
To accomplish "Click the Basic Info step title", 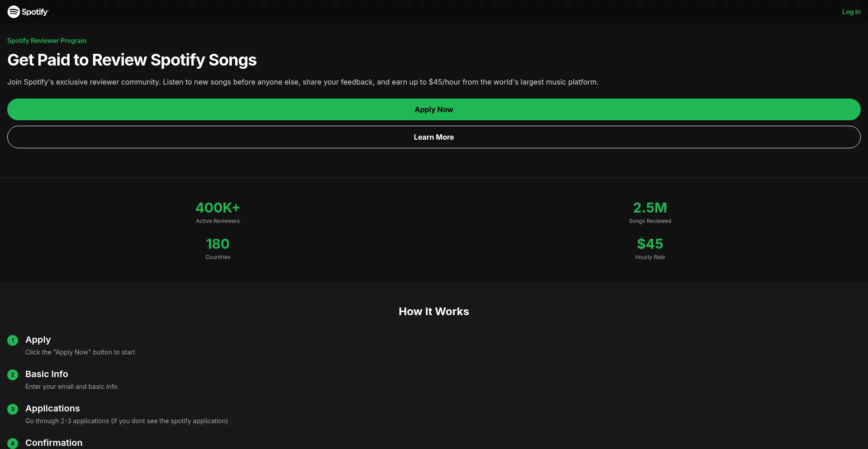I will [x=47, y=374].
